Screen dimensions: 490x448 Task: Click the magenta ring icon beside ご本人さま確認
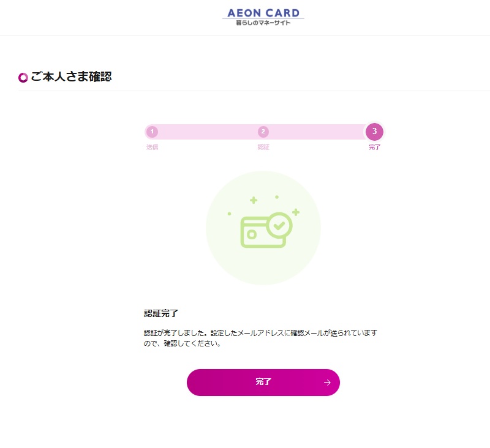coord(23,78)
